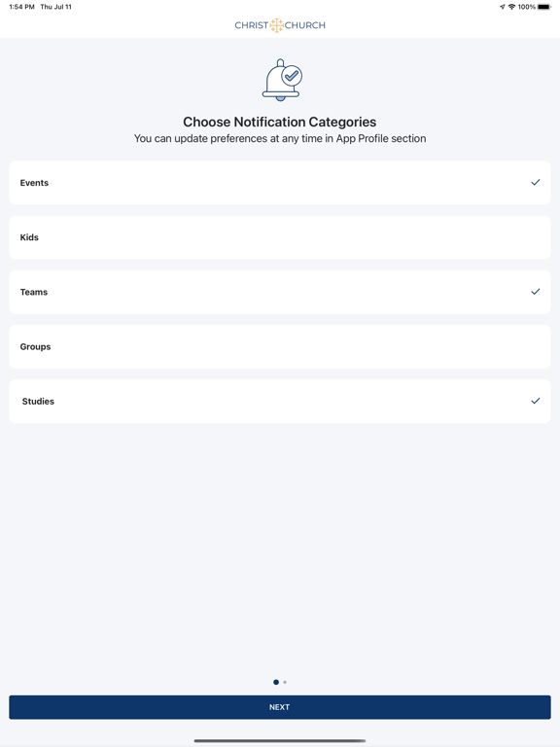Click the Christ Church logo
560x747 pixels.
pyautogui.click(x=280, y=25)
